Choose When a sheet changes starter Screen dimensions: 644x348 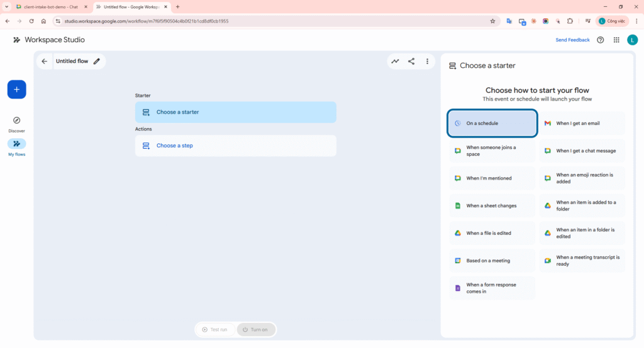coord(492,206)
